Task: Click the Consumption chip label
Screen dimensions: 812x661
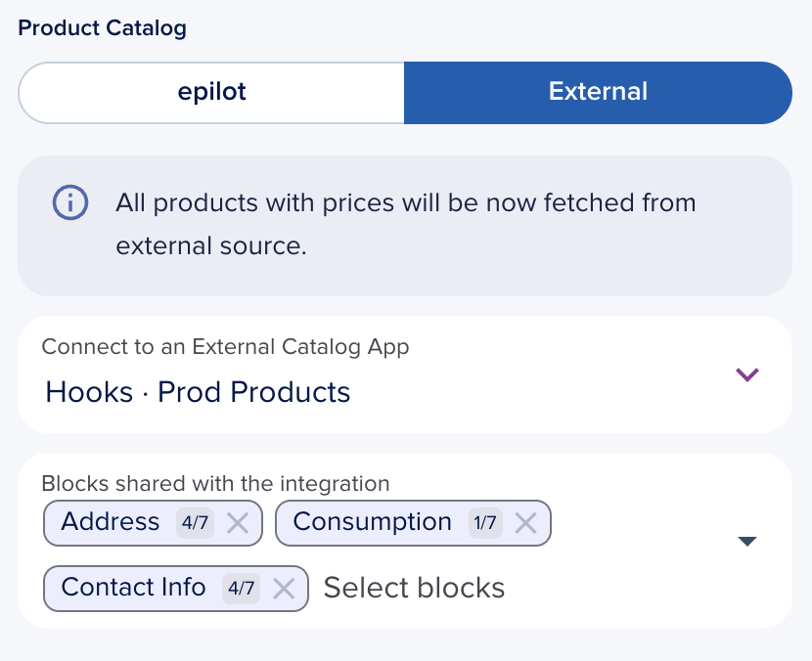Action: pyautogui.click(x=372, y=522)
